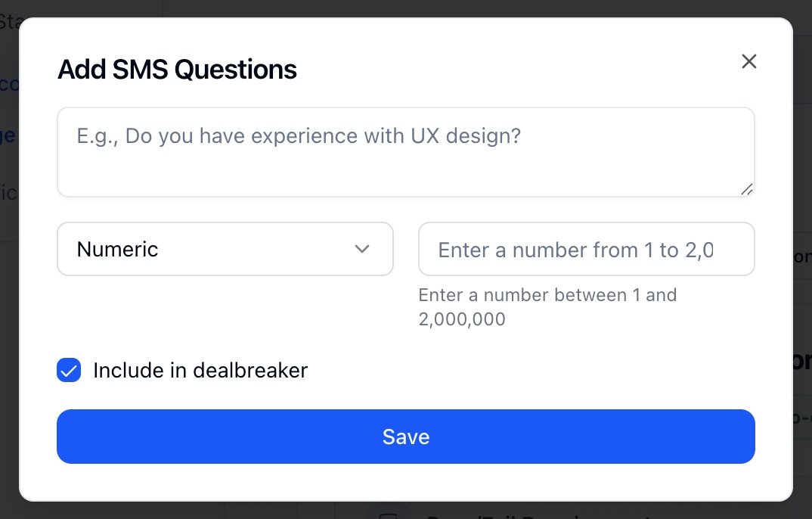Click the dropdown chevron arrow icon

pyautogui.click(x=362, y=249)
